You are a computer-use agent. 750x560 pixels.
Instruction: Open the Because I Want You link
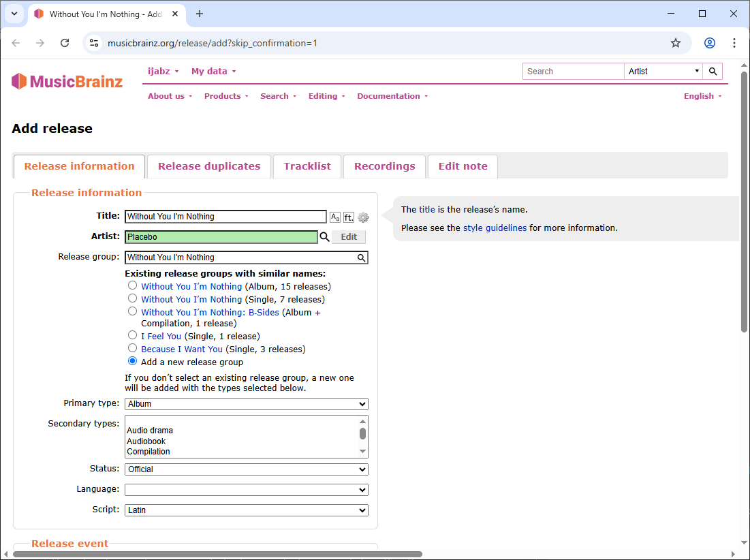point(182,349)
